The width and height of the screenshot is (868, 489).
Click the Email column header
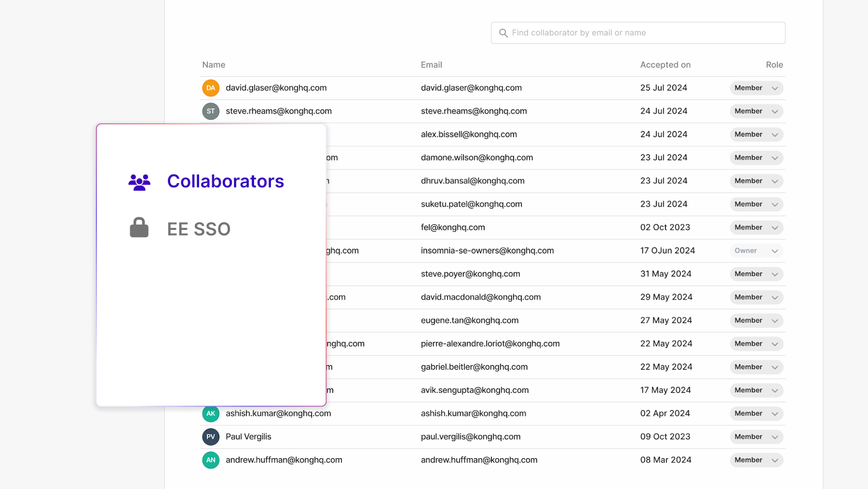431,65
